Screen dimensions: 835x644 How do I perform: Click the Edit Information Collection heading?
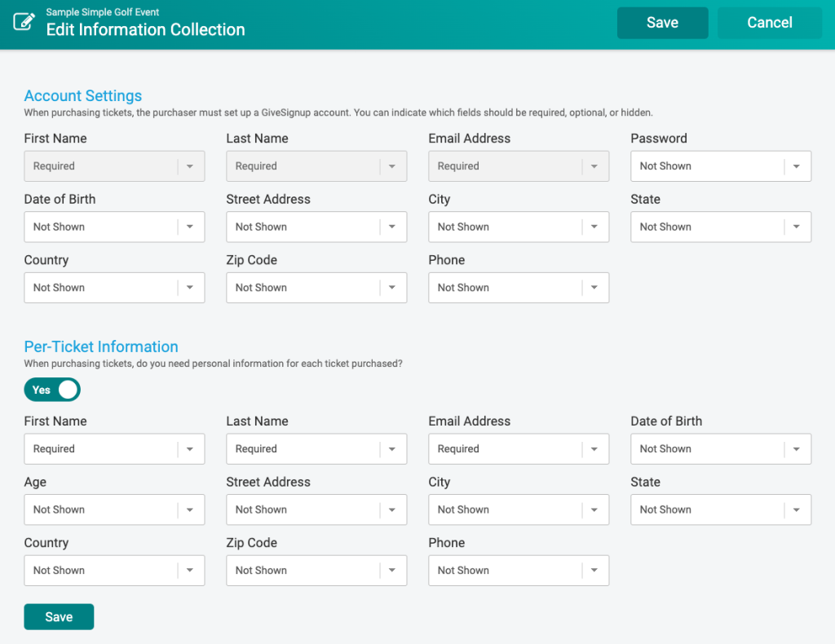(x=145, y=29)
